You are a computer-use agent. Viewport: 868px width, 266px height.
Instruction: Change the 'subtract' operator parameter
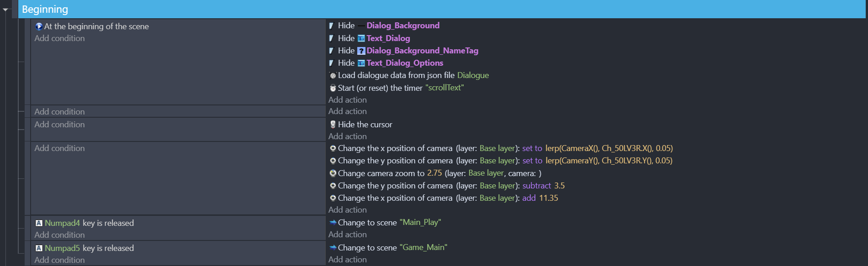(x=537, y=186)
